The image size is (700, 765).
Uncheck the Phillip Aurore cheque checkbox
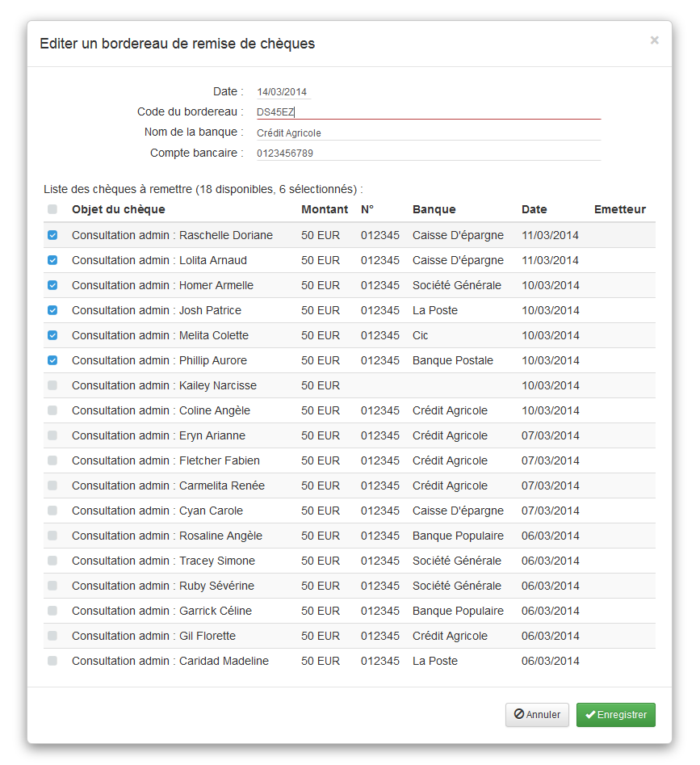tap(52, 360)
